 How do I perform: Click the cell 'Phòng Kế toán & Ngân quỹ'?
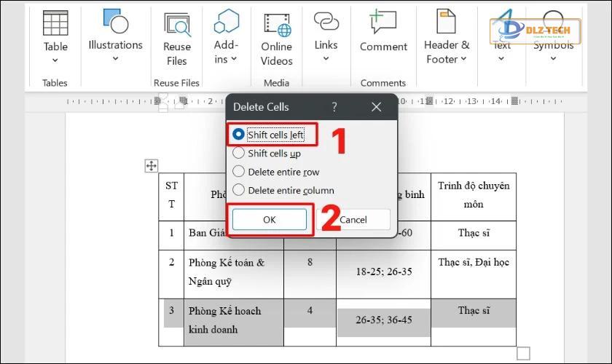(x=233, y=274)
